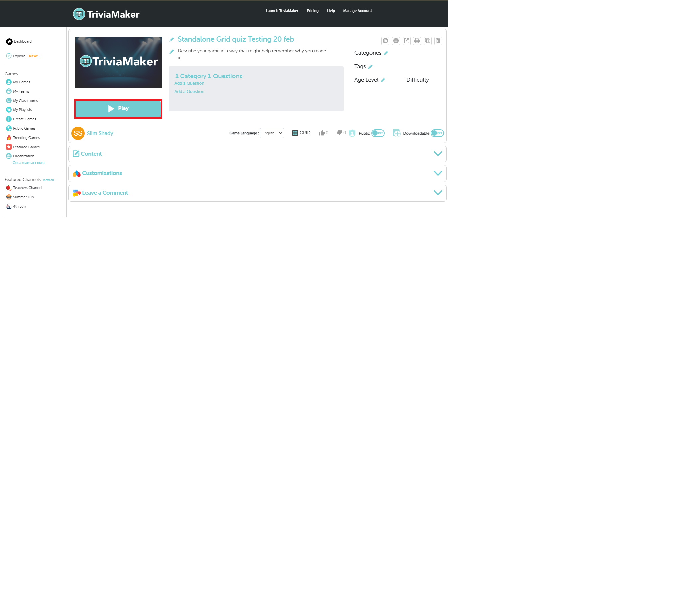681x616 pixels.
Task: Open the Pricing menu item
Action: click(x=312, y=11)
